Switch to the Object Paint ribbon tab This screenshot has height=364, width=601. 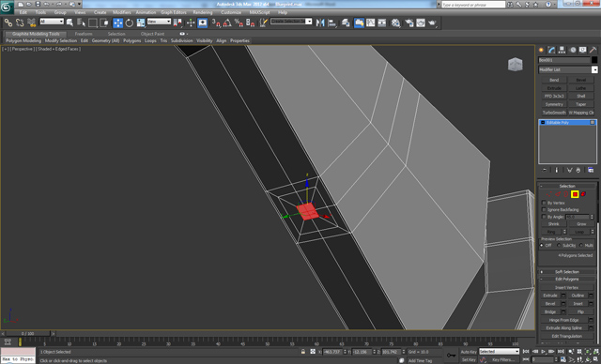152,34
